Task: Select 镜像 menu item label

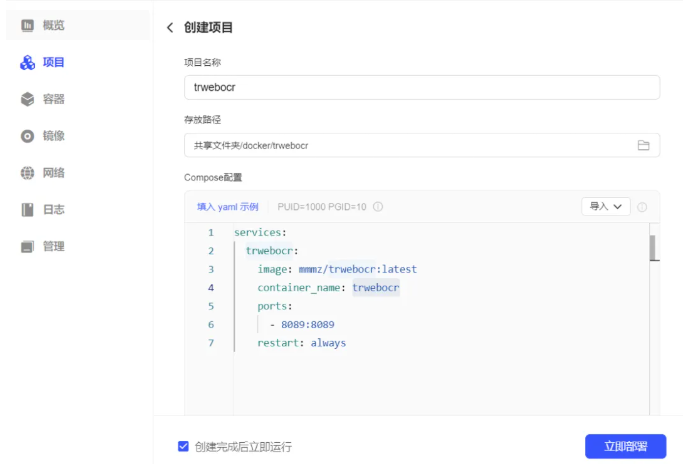Action: [54, 136]
